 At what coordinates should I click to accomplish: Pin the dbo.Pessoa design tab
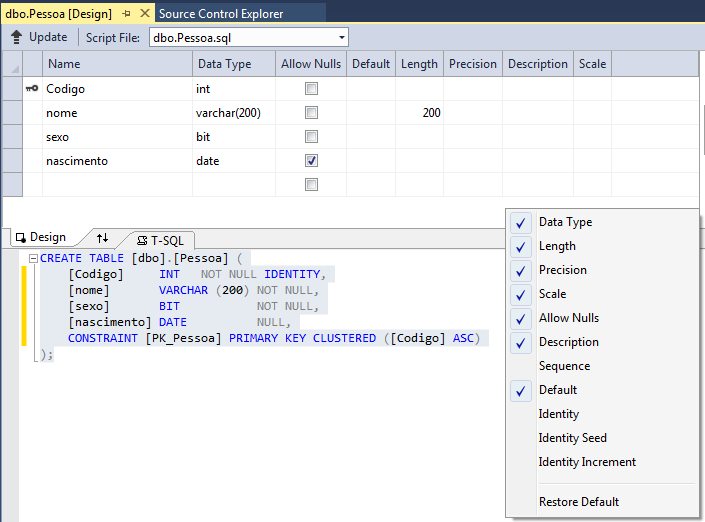pos(126,14)
